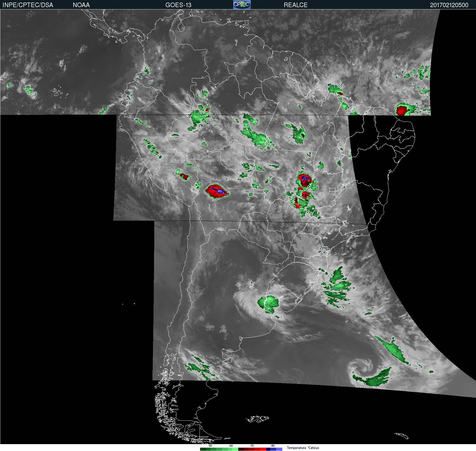Click the -80 value on the temperature legend
The width and height of the screenshot is (476, 451).
coord(273,446)
